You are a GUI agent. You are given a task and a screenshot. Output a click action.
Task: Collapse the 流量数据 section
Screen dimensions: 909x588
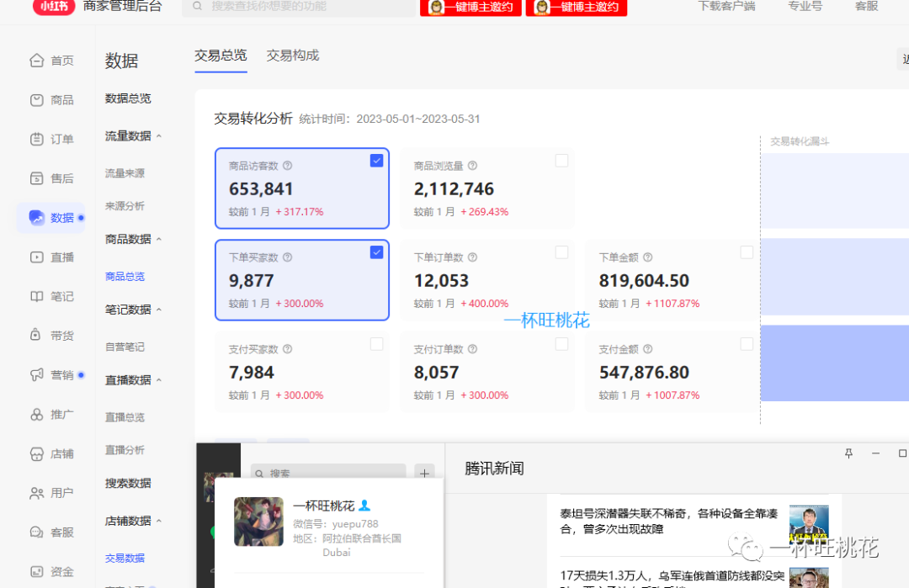click(x=159, y=136)
